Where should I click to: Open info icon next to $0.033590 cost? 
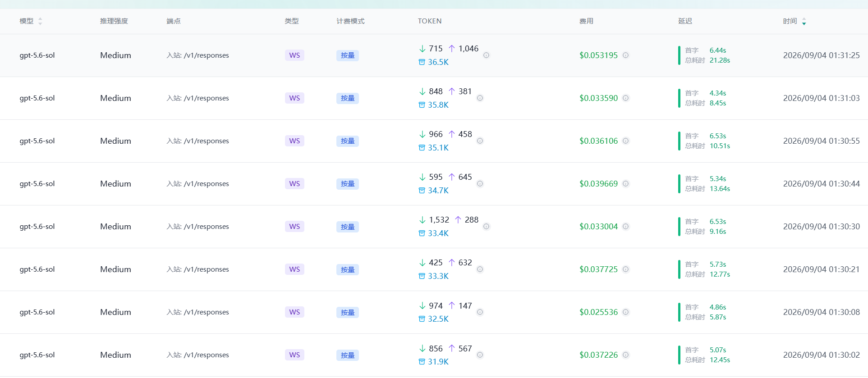(626, 98)
